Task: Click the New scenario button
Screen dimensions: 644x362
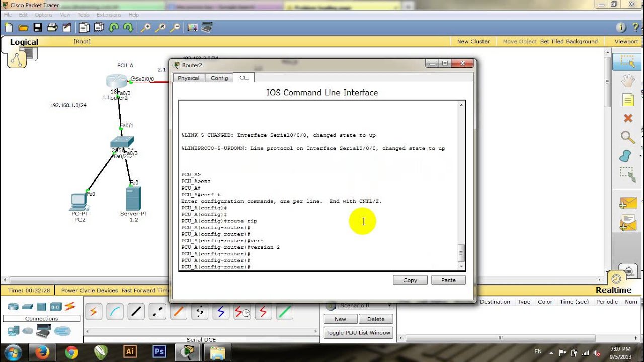Action: click(340, 319)
